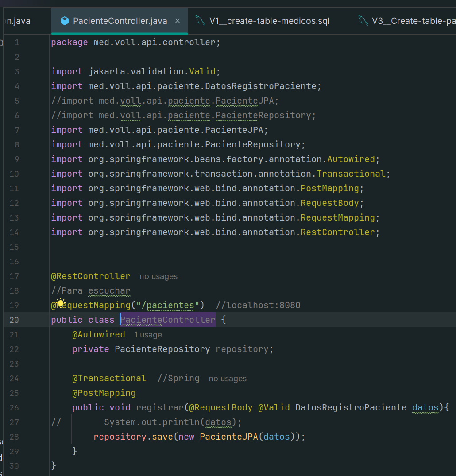Viewport: 456px width, 476px height.
Task: Click the "//Para escuchar" comment
Action: (x=91, y=291)
